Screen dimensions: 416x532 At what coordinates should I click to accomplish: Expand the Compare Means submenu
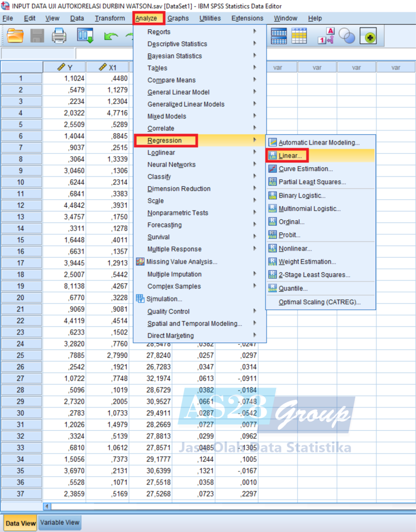pos(171,80)
